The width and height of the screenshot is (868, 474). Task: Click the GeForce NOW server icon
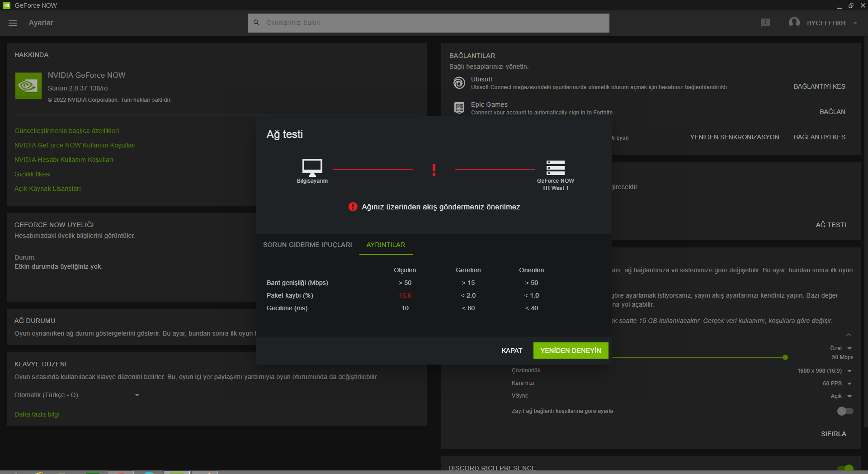pyautogui.click(x=556, y=168)
